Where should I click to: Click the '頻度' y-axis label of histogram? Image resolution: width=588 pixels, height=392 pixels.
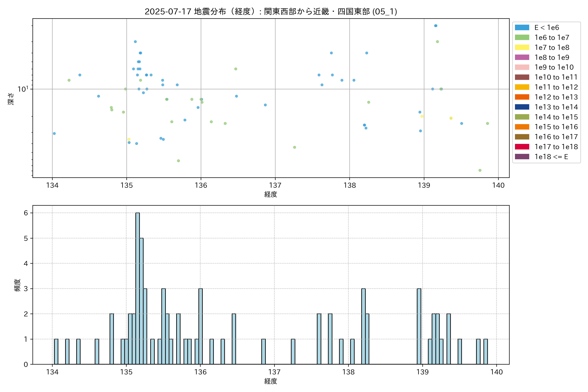17,285
